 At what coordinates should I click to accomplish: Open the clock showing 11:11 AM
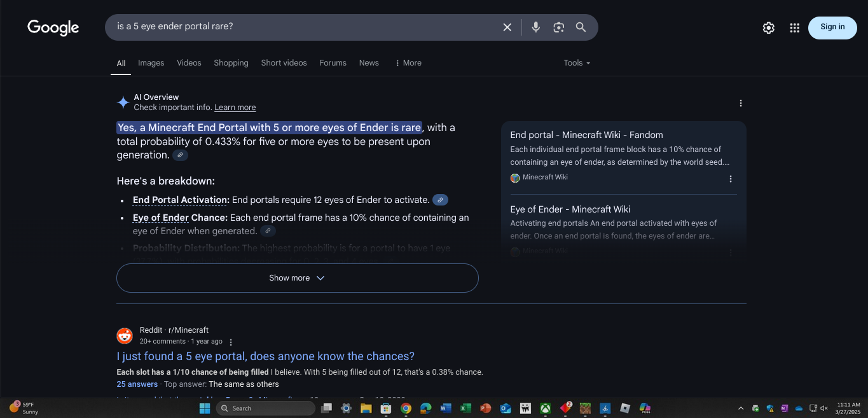(848, 408)
